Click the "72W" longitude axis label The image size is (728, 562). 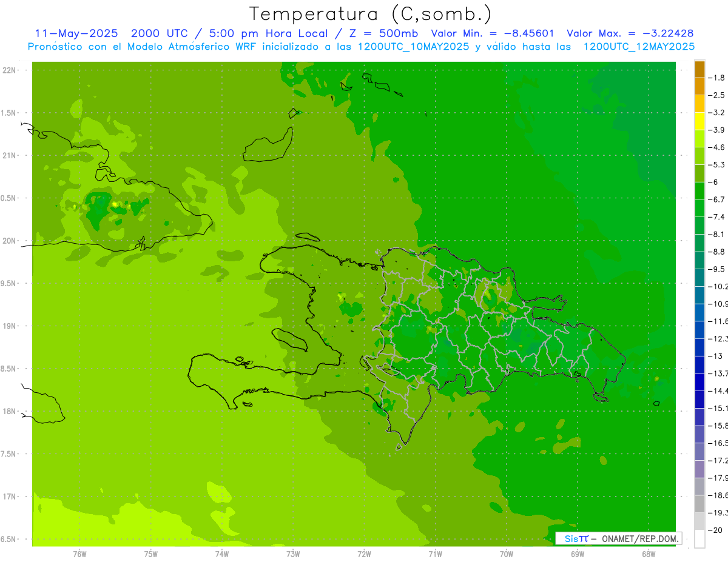(x=364, y=554)
